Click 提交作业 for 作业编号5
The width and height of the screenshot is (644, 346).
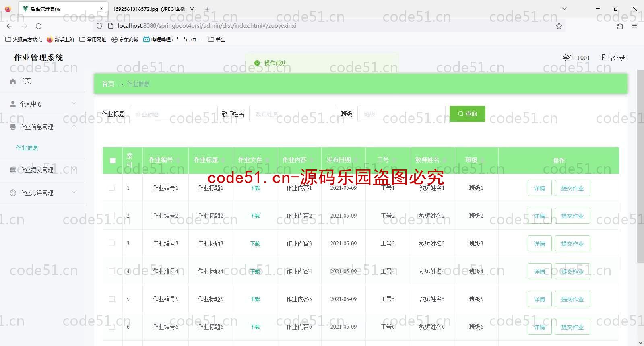pos(572,299)
